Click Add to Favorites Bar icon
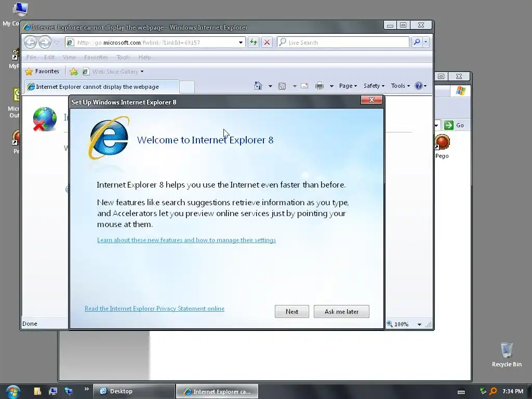This screenshot has width=532, height=399. 74,72
